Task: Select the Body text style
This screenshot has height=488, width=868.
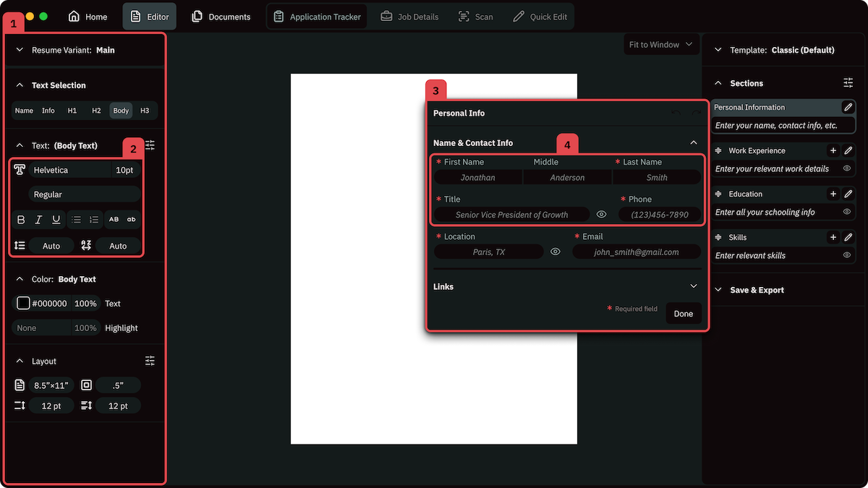Action: [121, 111]
